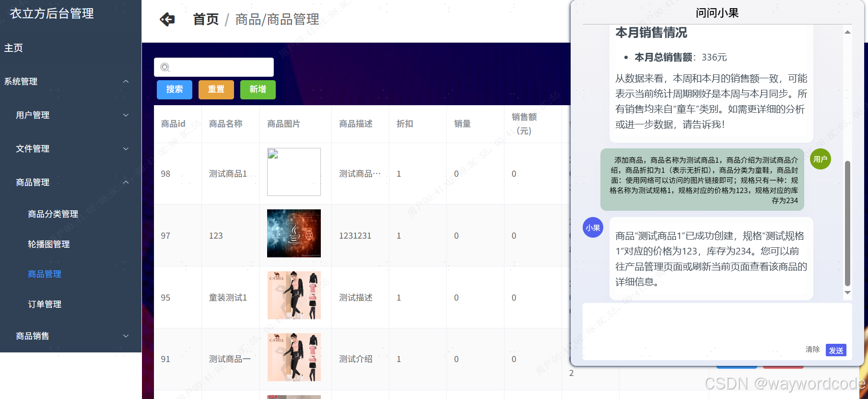This screenshot has width=868, height=399.
Task: Click the broken image thumbnail of 测试商品1
Action: pos(294,172)
